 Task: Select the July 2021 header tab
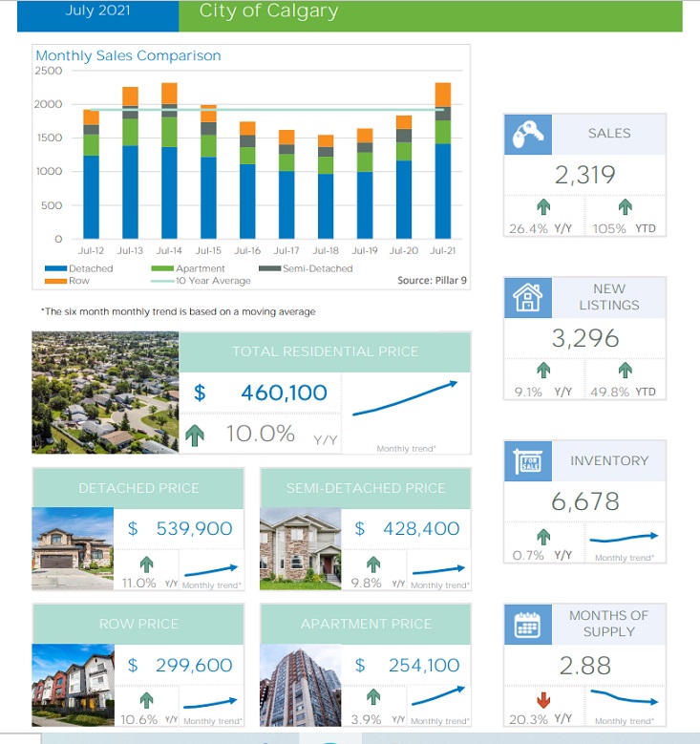(x=97, y=12)
